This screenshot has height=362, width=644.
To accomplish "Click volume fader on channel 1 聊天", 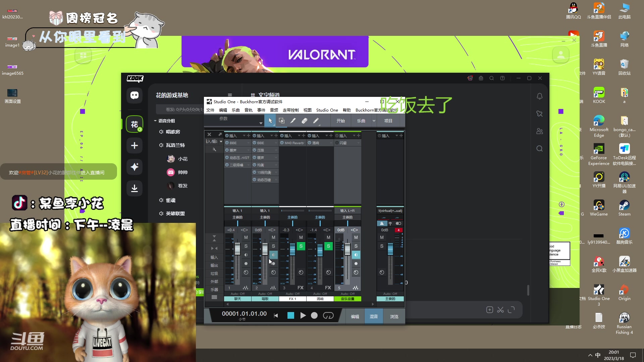I will point(237,249).
